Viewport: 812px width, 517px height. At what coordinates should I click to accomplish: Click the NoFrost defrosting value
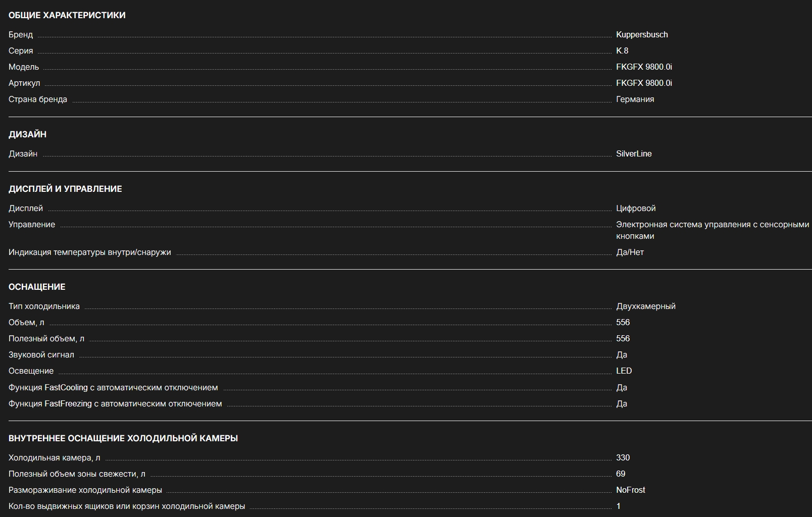pos(630,490)
